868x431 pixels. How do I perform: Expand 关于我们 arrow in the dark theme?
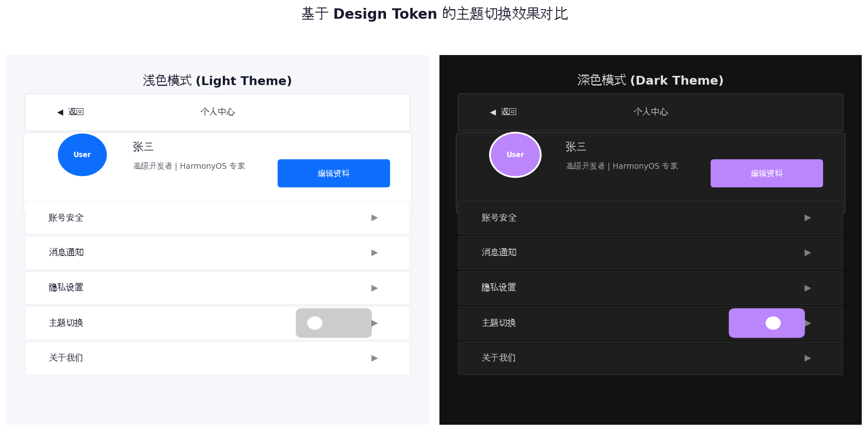(x=807, y=358)
